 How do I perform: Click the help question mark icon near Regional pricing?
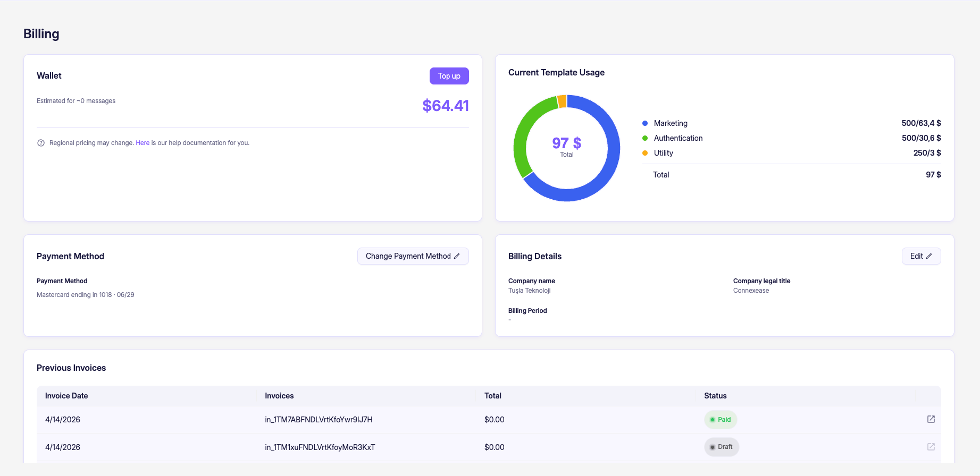tap(41, 143)
